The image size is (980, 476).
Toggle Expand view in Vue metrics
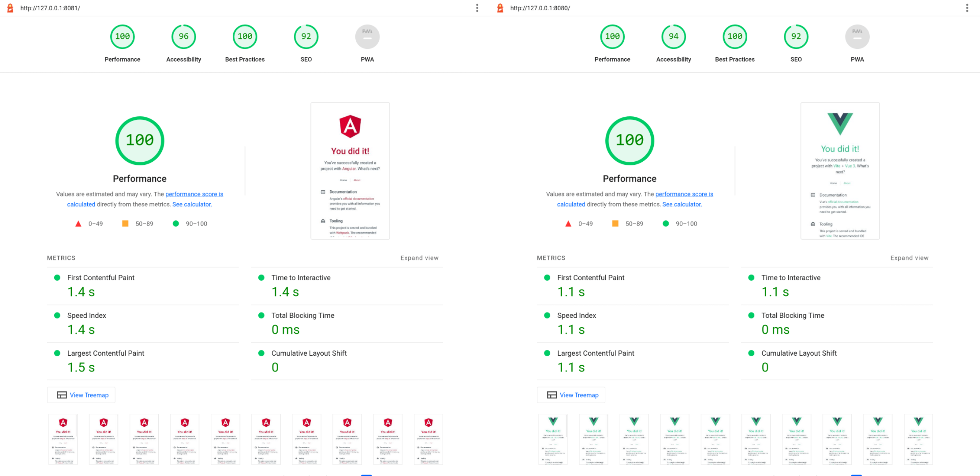909,258
